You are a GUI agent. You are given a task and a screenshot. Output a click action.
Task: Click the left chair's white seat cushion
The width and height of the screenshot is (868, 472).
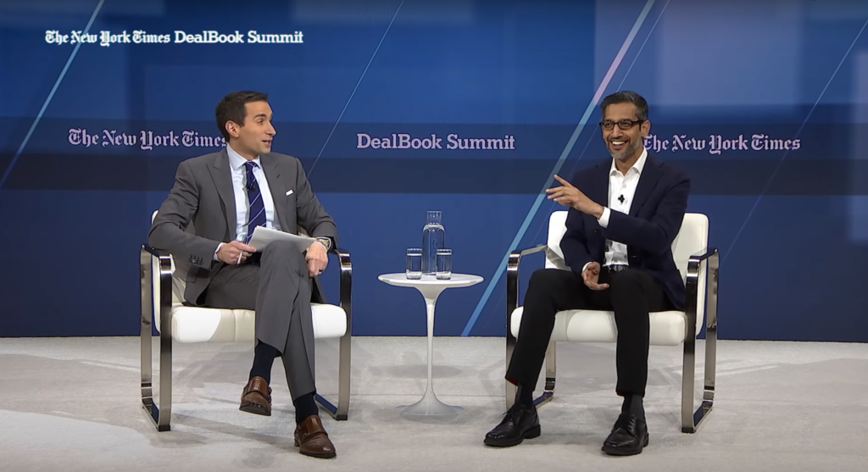tap(254, 321)
